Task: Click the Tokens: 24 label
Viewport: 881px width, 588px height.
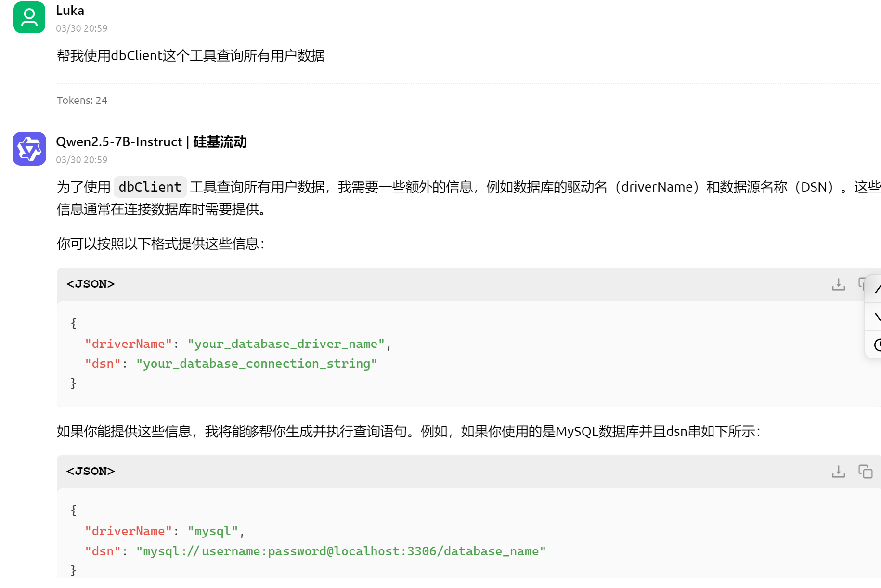Action: tap(82, 100)
